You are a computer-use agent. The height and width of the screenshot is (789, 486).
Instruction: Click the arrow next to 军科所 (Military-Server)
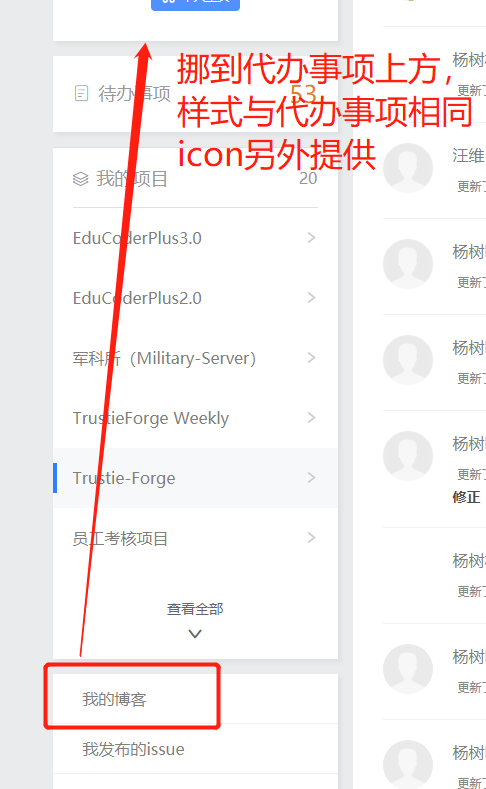click(311, 358)
